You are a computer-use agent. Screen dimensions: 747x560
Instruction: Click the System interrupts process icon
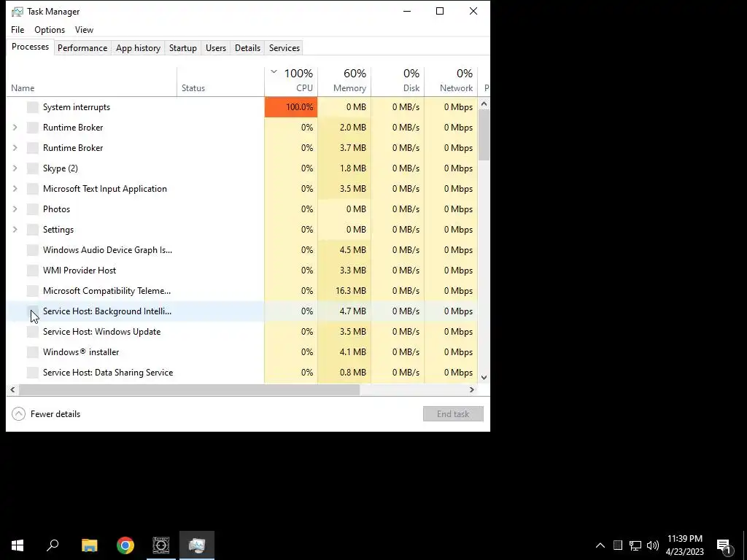coord(32,107)
